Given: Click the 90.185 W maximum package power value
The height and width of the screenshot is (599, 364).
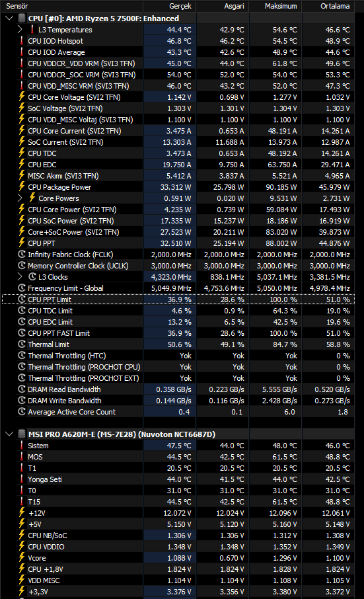Looking at the screenshot, I should 281,187.
